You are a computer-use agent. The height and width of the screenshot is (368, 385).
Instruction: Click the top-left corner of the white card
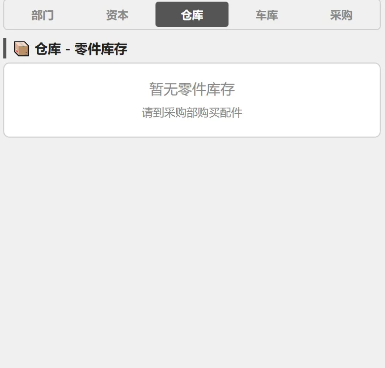[x=7, y=66]
